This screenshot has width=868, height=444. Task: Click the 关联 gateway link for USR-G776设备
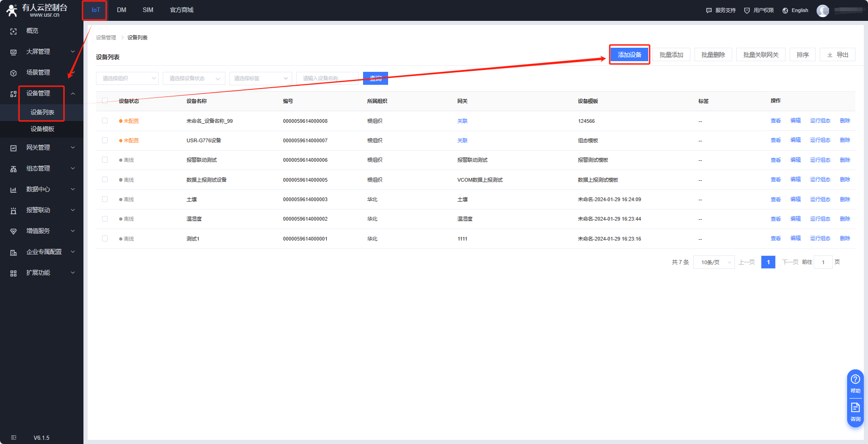click(462, 140)
